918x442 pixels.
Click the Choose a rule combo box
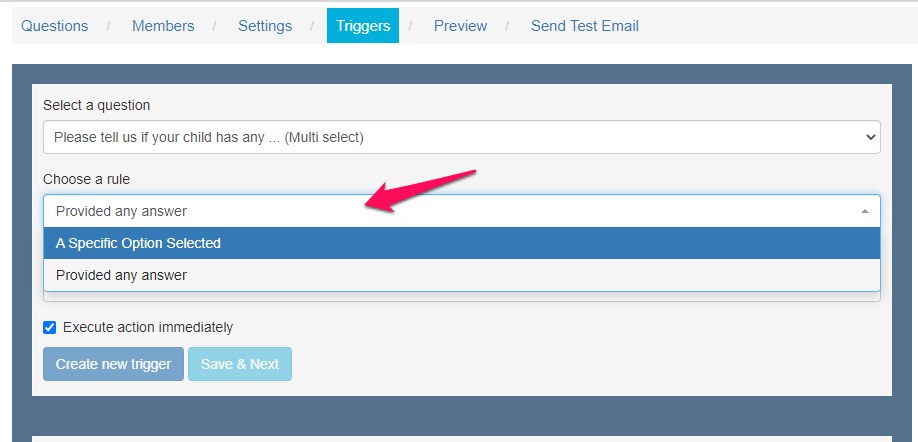461,211
